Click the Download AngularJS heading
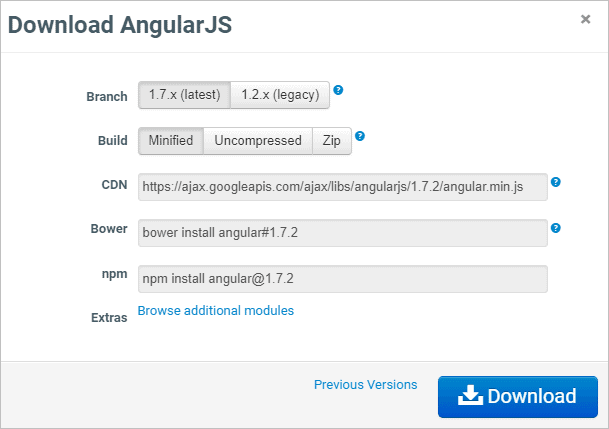Image resolution: width=609 pixels, height=429 pixels. tap(120, 25)
